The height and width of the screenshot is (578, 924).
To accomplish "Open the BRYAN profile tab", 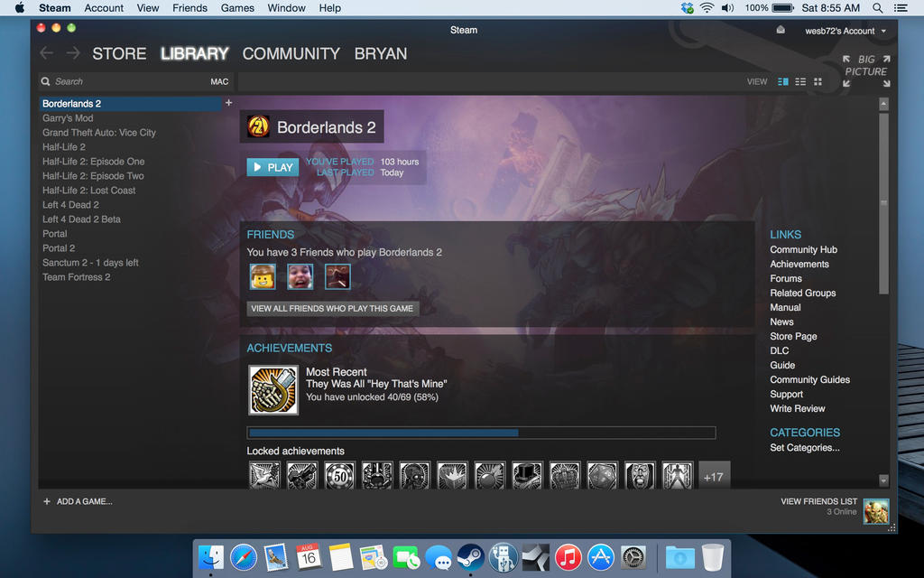I will click(x=381, y=53).
